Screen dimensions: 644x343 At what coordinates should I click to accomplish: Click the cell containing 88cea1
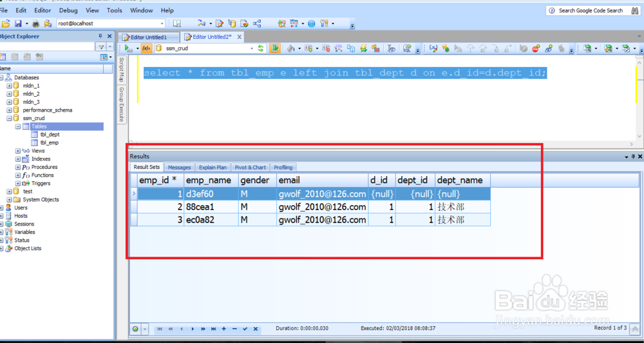point(211,207)
